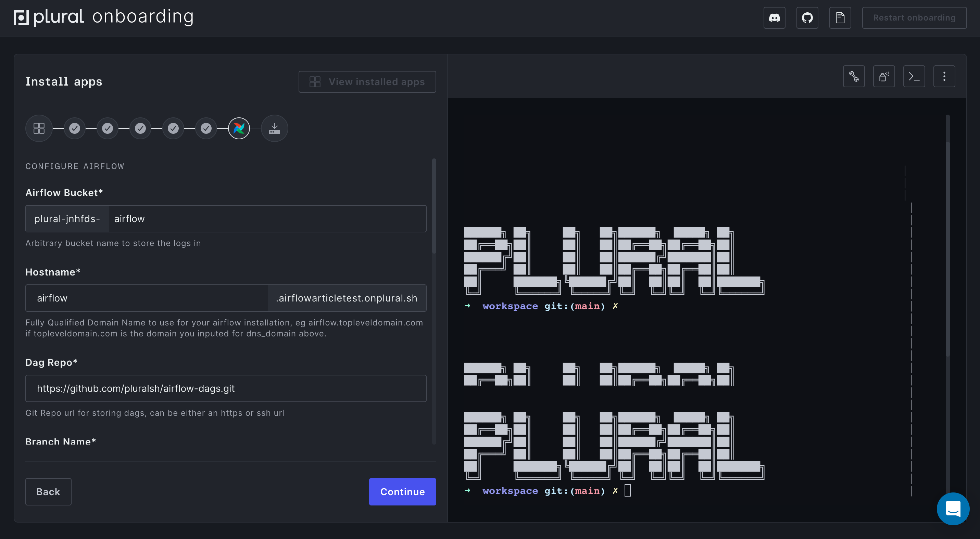The image size is (980, 539).
Task: Click the last terminal prompt line
Action: [547, 491]
